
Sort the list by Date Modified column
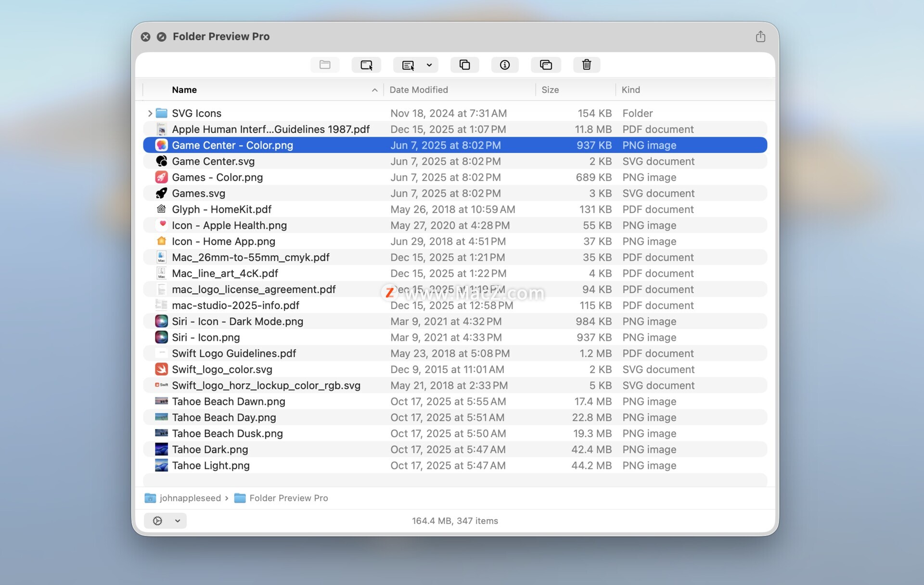point(419,90)
